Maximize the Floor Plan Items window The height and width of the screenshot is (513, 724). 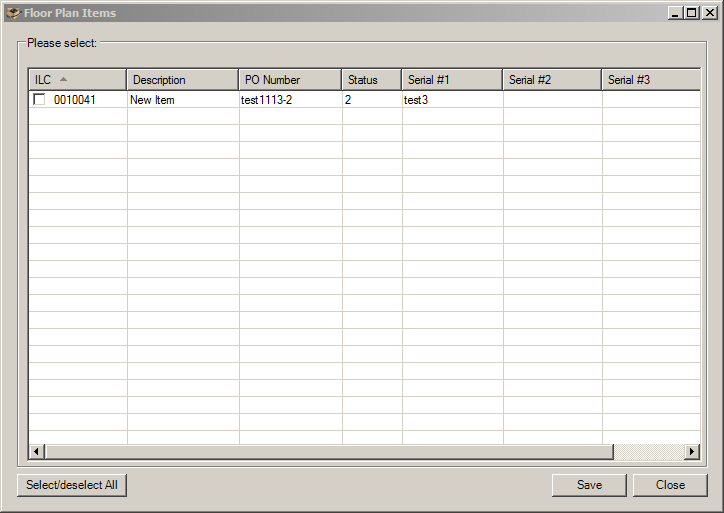click(x=691, y=13)
